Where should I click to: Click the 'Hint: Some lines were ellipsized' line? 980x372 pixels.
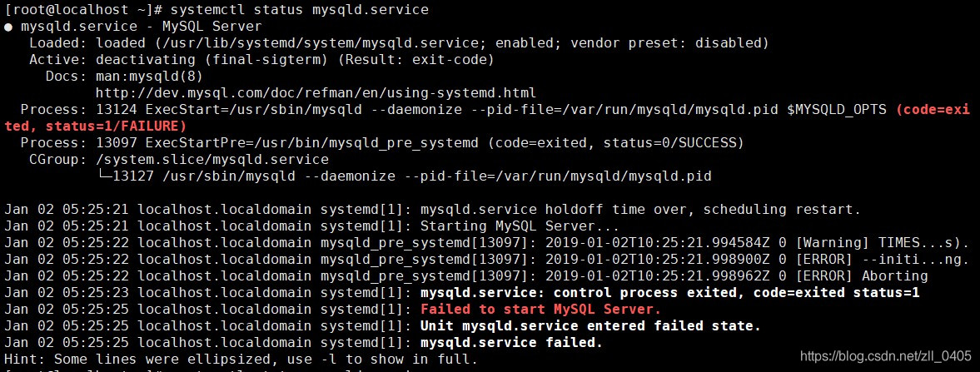(x=241, y=359)
